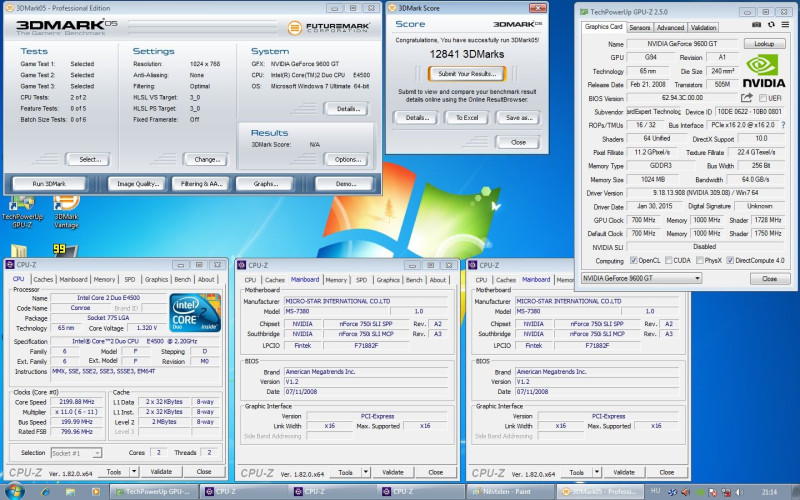Viewport: 800px width, 500px height.
Task: Open Bench tab in left CPU-Z window
Action: coord(182,280)
